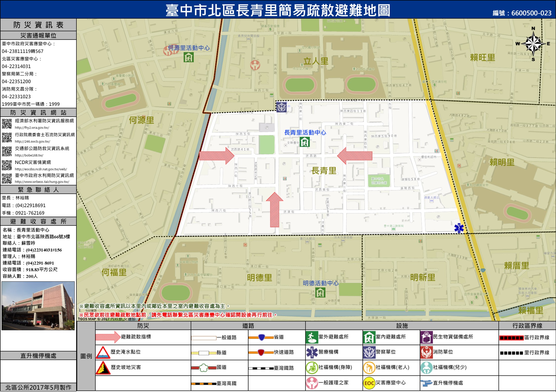Click the address 臺中市北區陝西路66號3樓
Image resolution: width=556 pixels, height=392 pixels.
tap(44, 237)
